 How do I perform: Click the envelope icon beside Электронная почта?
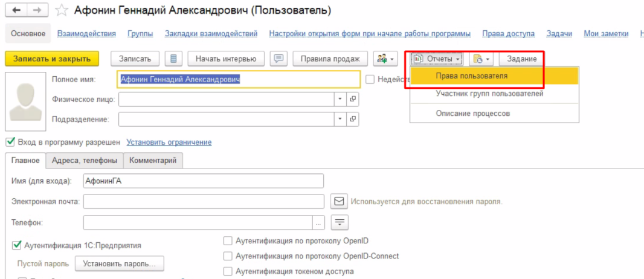click(339, 201)
